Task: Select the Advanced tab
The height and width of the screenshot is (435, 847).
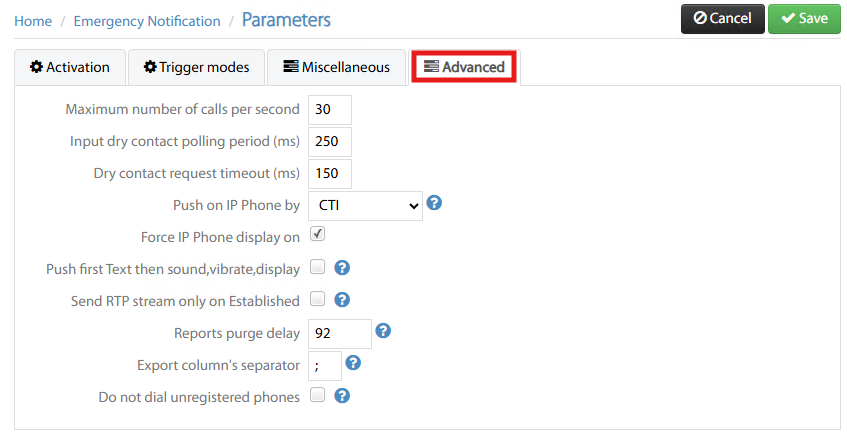Action: click(464, 67)
